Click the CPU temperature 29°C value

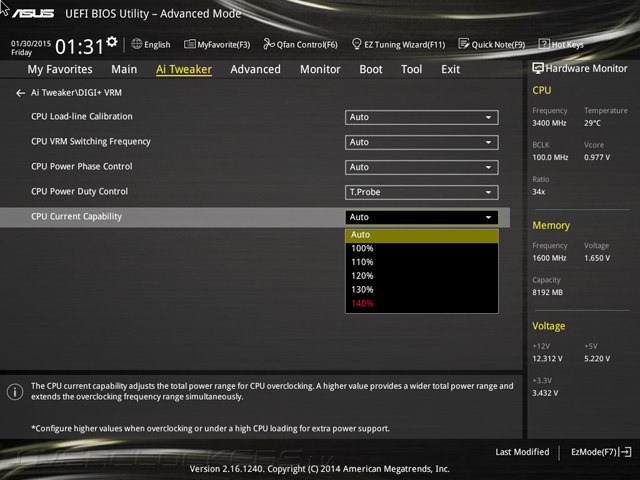(x=592, y=123)
